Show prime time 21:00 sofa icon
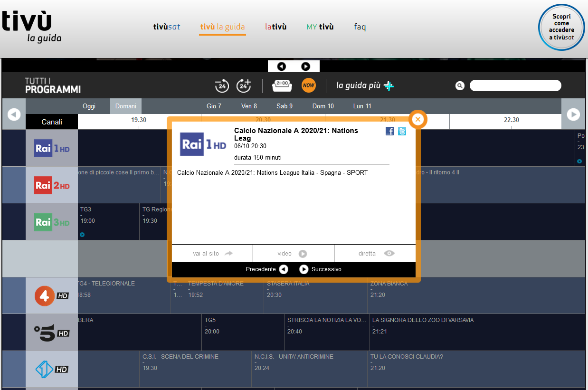Screen dimensions: 588x390 282,86
